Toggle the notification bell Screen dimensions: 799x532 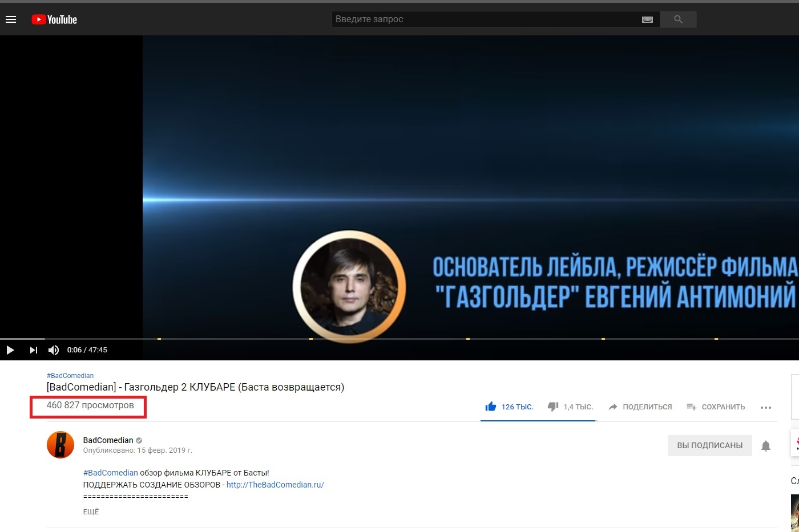tap(766, 445)
